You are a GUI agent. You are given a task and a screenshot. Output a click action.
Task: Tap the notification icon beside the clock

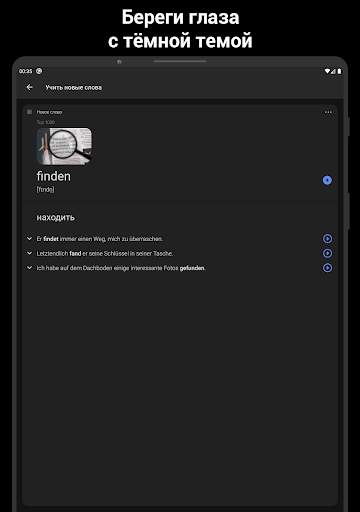coord(39,71)
